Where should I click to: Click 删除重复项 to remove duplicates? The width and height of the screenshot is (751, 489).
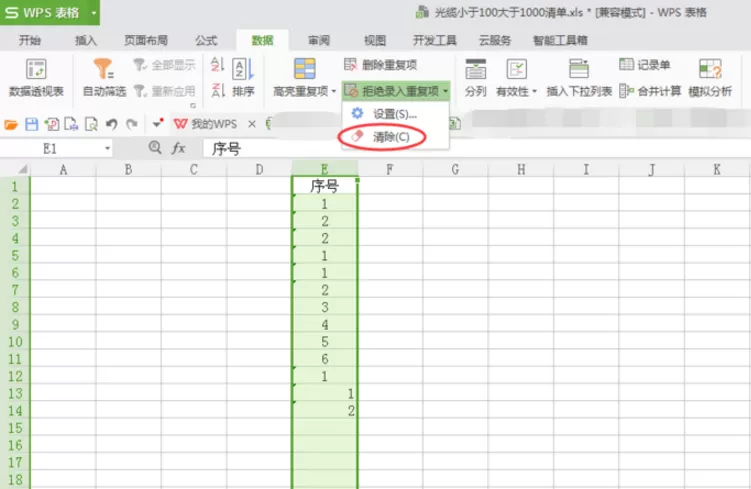381,65
